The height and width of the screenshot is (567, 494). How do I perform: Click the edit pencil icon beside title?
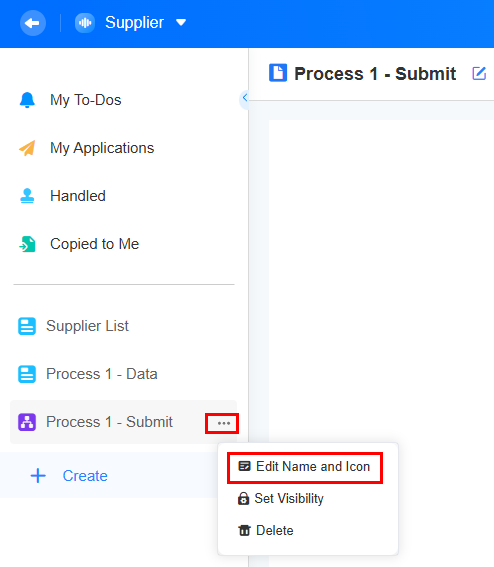(x=479, y=73)
